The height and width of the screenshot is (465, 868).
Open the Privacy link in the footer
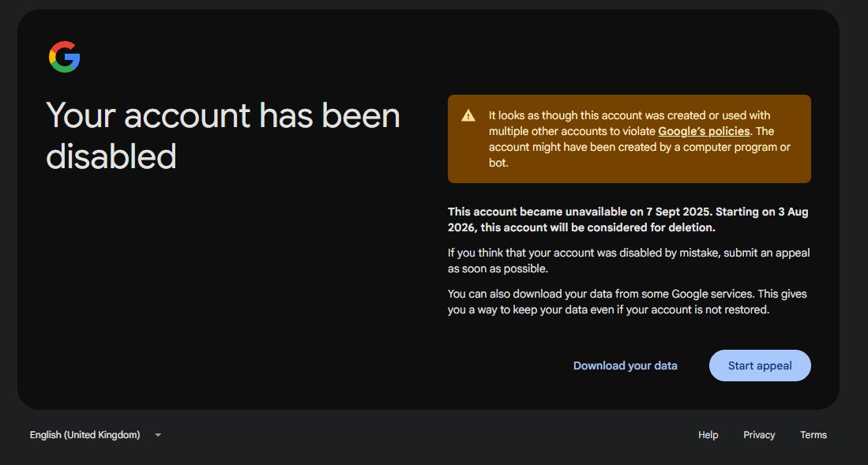point(759,435)
